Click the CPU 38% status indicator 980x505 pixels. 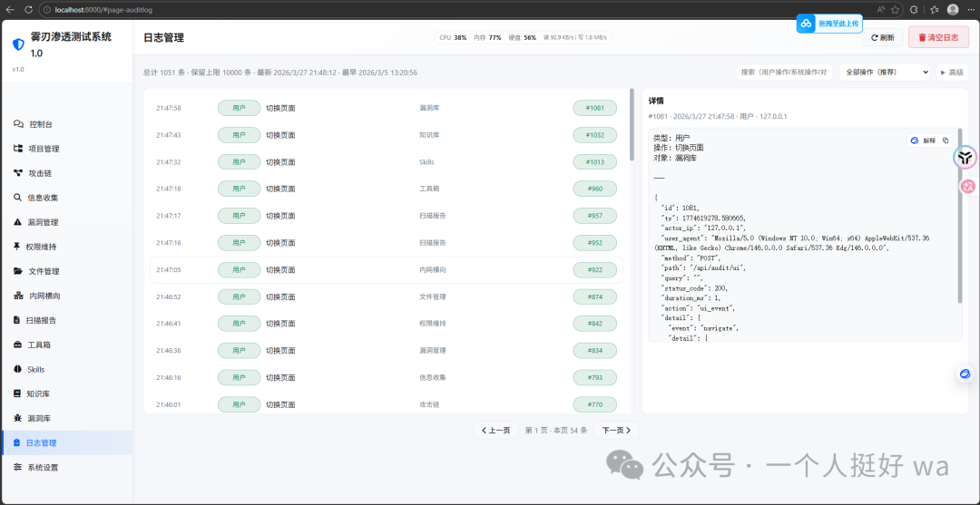coord(453,37)
